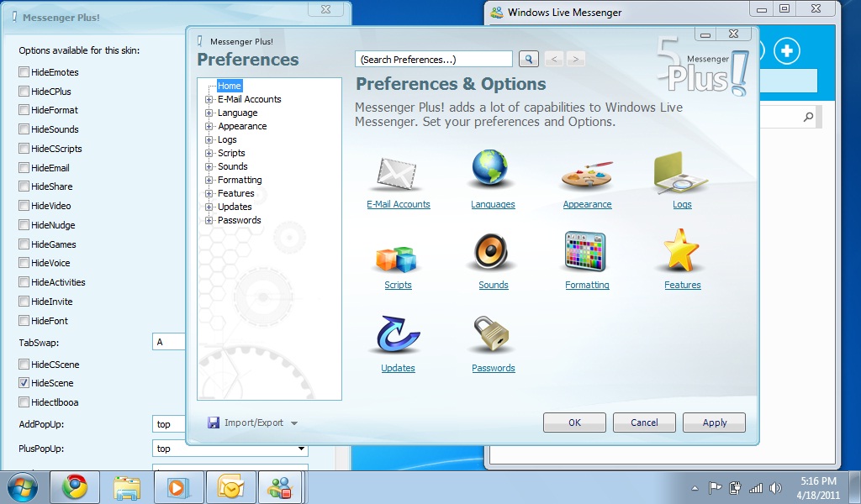Open the Appearance paint palette icon
Viewport: 861px width, 504px height.
click(587, 175)
